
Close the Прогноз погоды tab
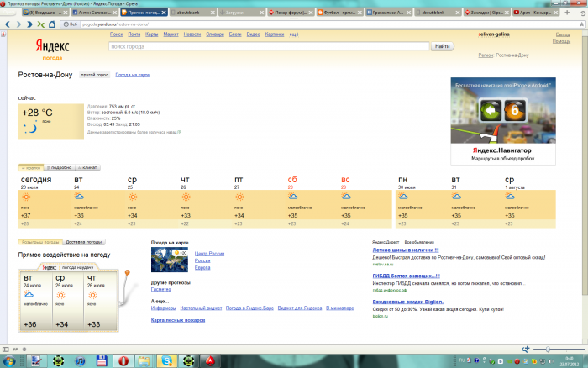coord(164,13)
